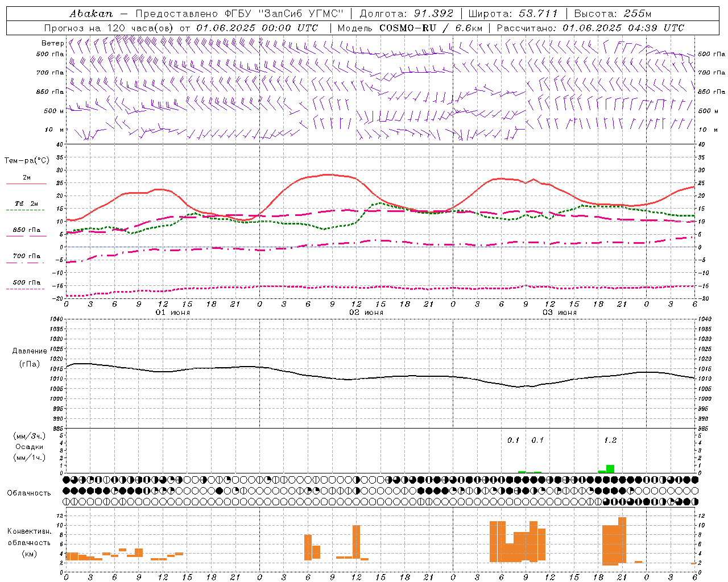Click the Abakan station name in header
Image resolution: width=728 pixels, height=582 pixels.
pos(92,14)
